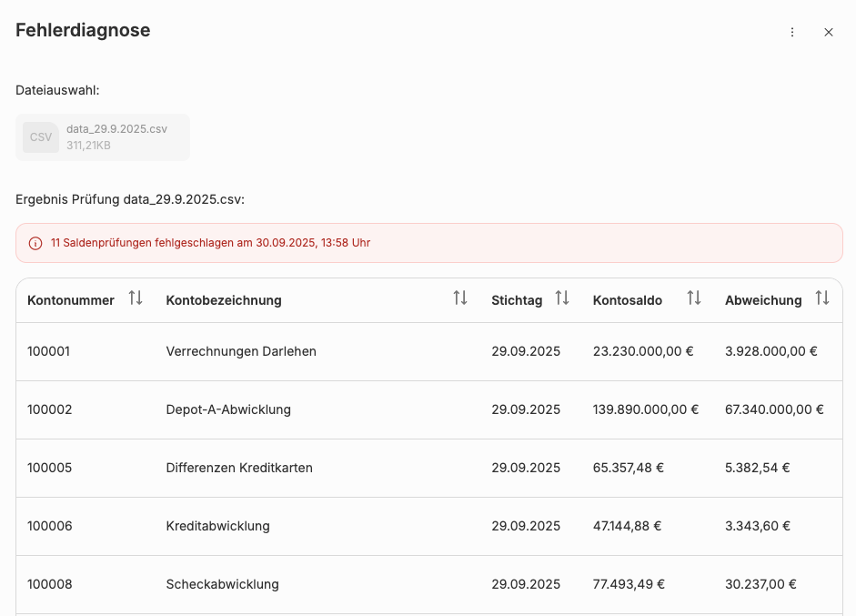Screen dimensions: 856x616
Task: Click the Scheckabwicklung account entry
Action: [x=222, y=584]
